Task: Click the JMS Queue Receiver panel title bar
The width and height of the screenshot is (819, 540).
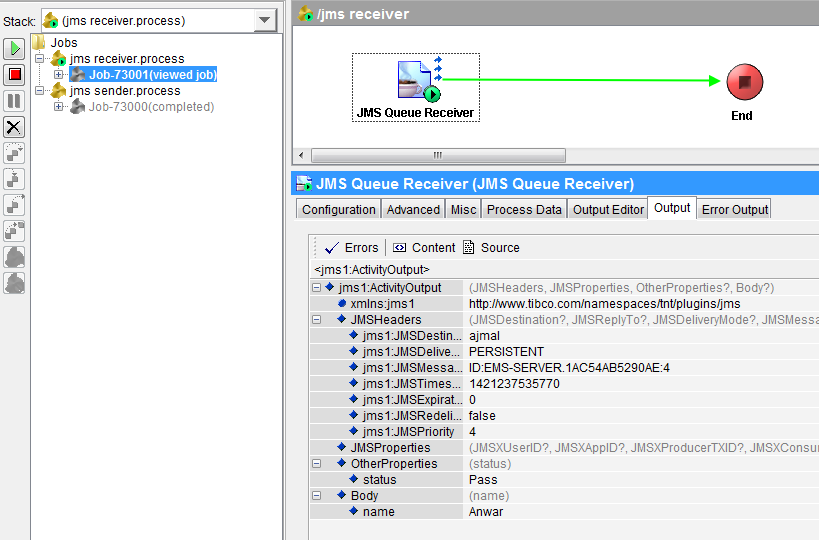Action: tap(555, 183)
